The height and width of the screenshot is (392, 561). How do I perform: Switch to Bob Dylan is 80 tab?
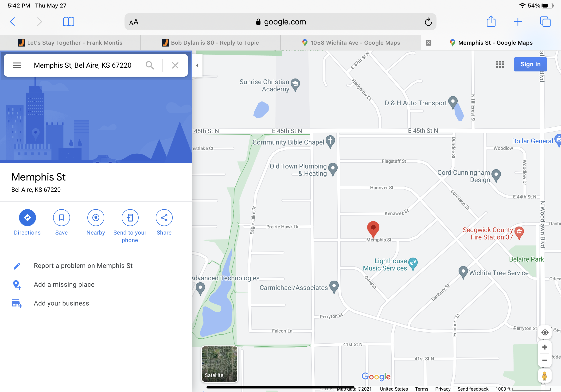point(210,43)
